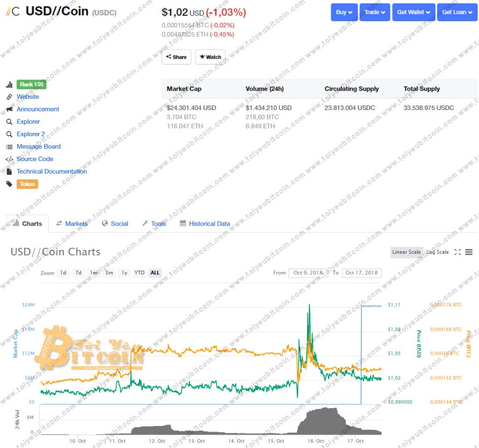Expand the Get Wallet dropdown

pyautogui.click(x=414, y=12)
